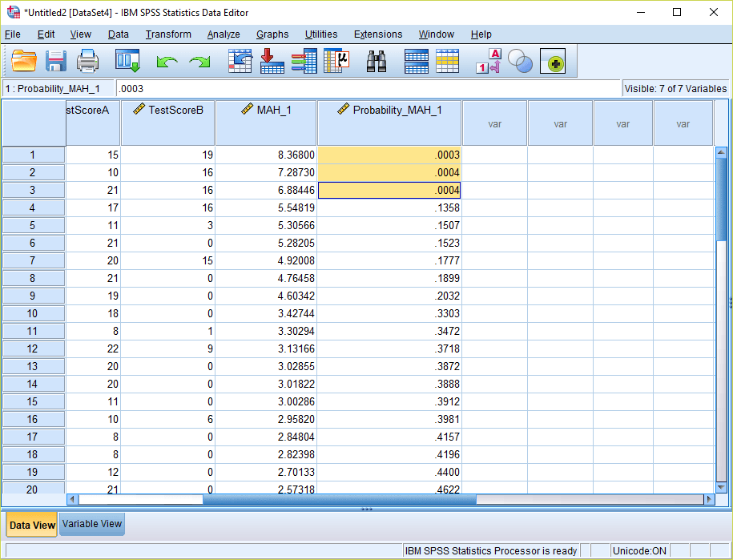Open the Go To Case tool
The width and height of the screenshot is (733, 560).
click(x=240, y=61)
